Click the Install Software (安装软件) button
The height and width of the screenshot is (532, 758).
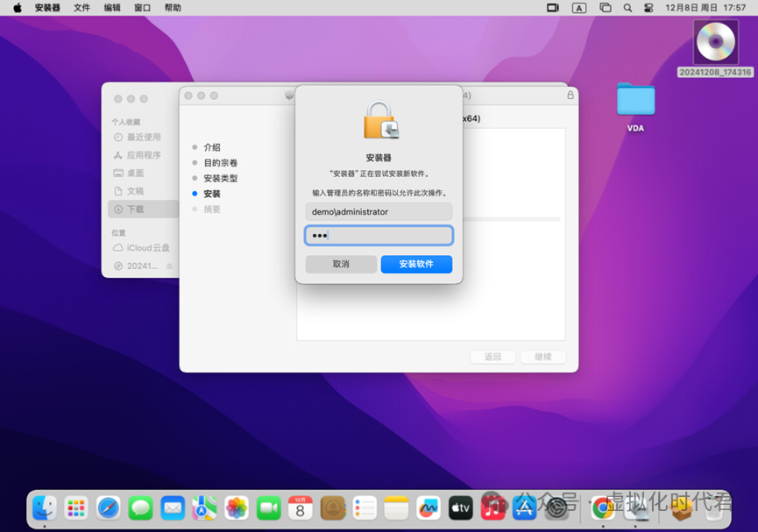tap(416, 264)
